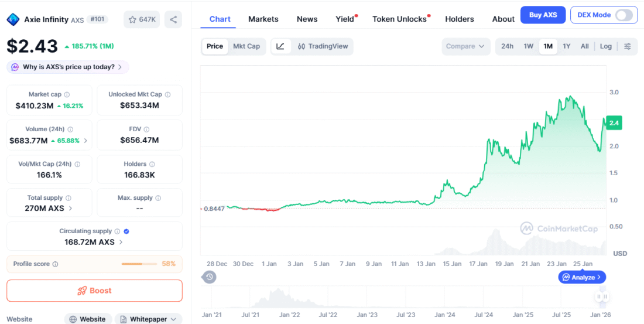This screenshot has width=644, height=324.
Task: Click the Boost button
Action: 94,291
